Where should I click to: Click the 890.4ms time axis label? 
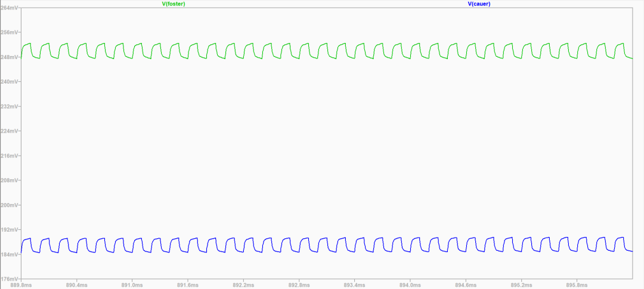point(76,285)
